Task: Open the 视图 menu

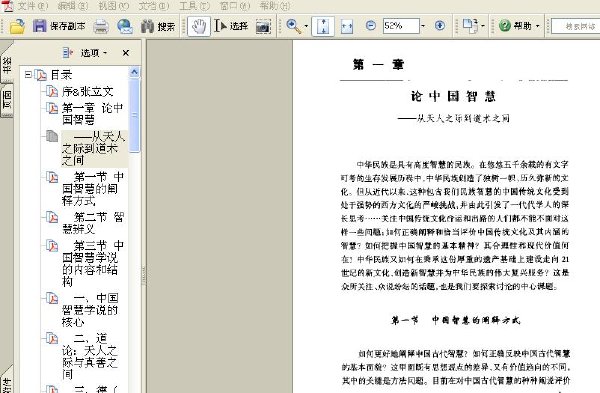Action: point(113,6)
